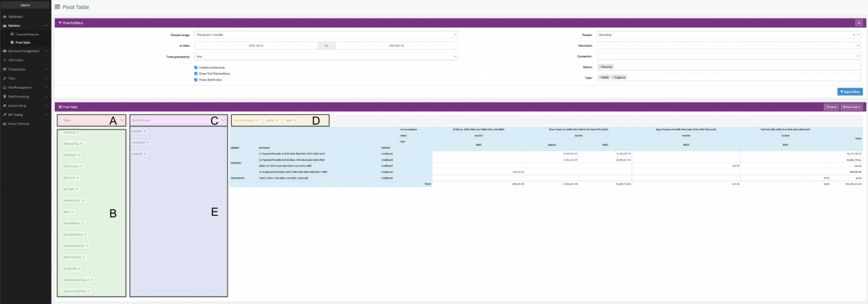Expand the Transactions sidebar menu
This screenshot has height=304, width=868.
pyautogui.click(x=16, y=69)
